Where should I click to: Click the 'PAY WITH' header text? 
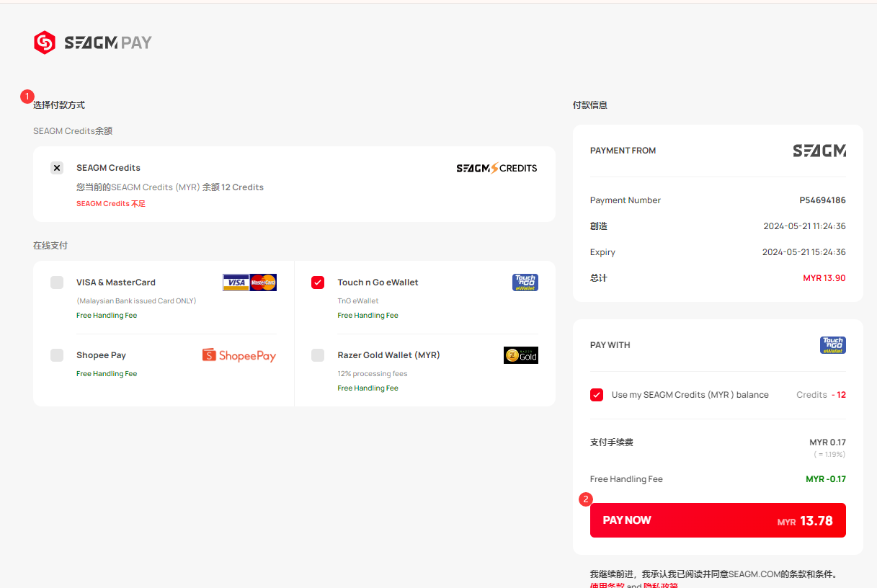[x=610, y=345]
